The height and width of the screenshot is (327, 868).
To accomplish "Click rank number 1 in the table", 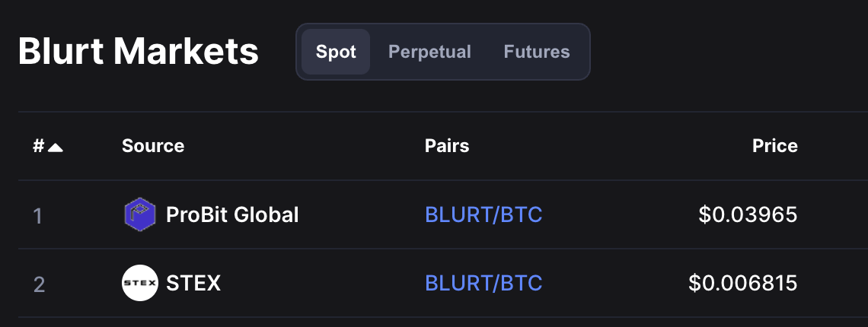I will tap(38, 216).
